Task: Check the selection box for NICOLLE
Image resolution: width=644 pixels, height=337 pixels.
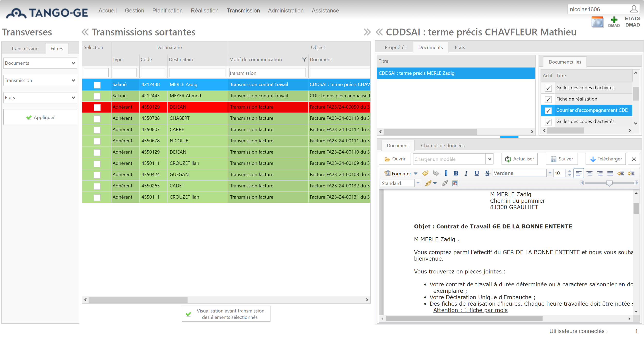Action: click(x=97, y=141)
